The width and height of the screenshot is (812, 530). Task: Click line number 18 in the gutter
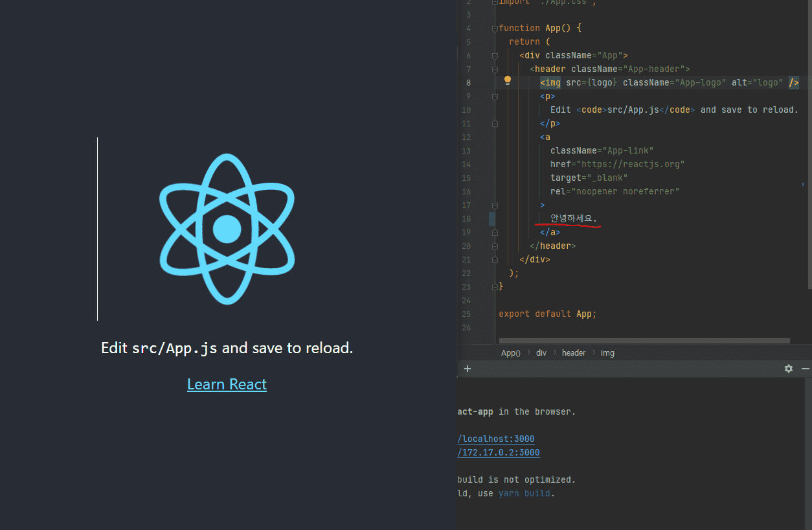point(466,219)
